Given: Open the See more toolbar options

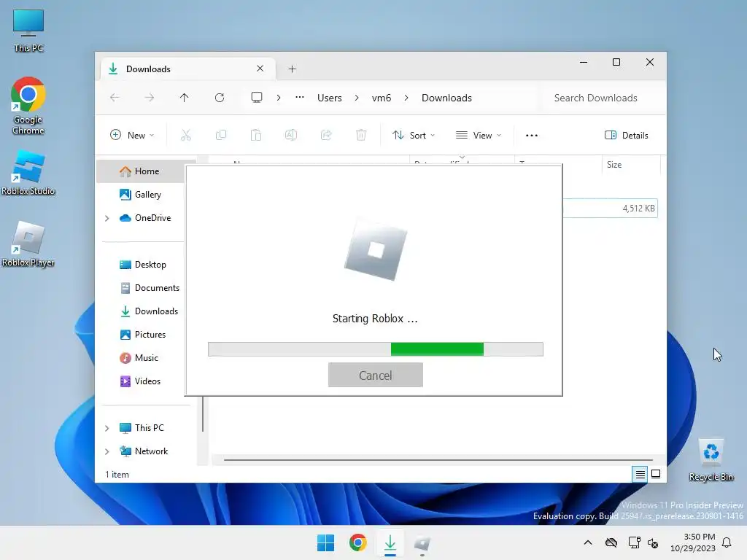Looking at the screenshot, I should click(x=532, y=135).
